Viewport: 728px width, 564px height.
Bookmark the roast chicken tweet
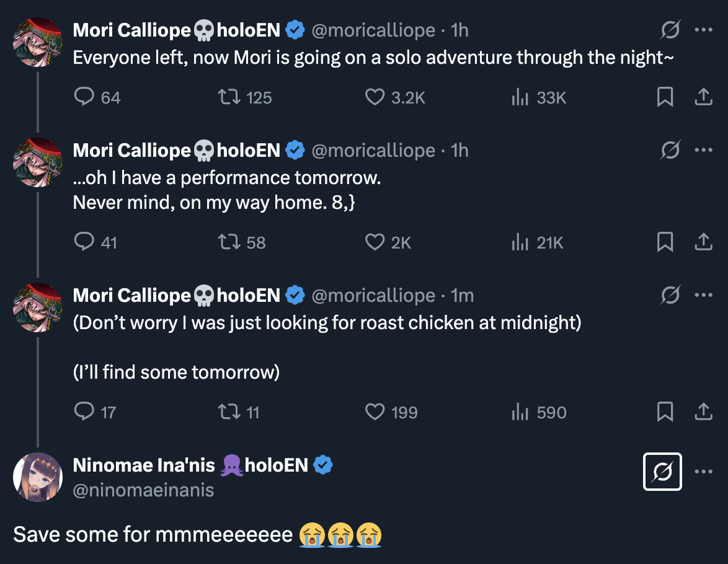pos(665,412)
